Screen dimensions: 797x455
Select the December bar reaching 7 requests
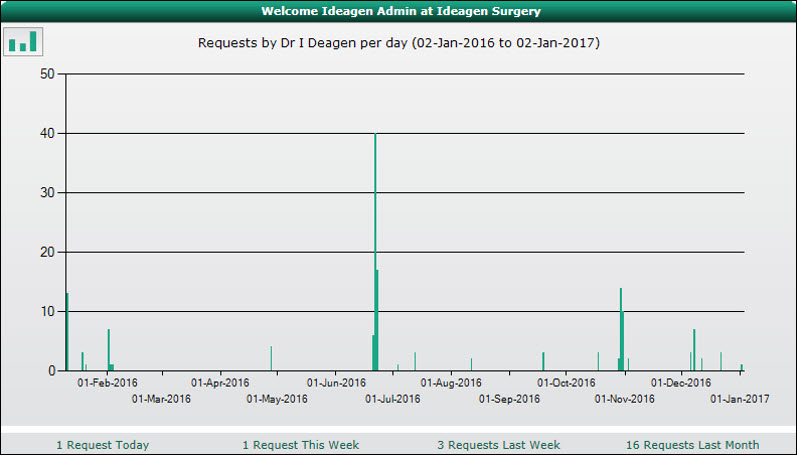(694, 350)
